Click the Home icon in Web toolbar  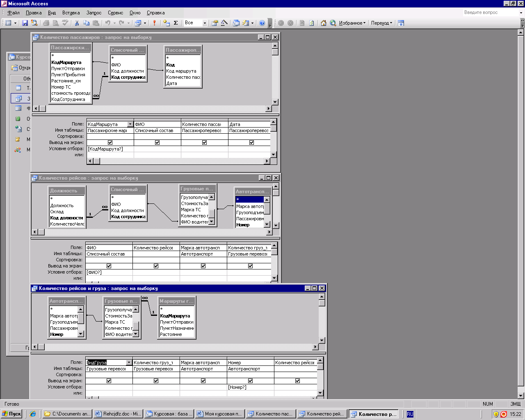tap(324, 23)
